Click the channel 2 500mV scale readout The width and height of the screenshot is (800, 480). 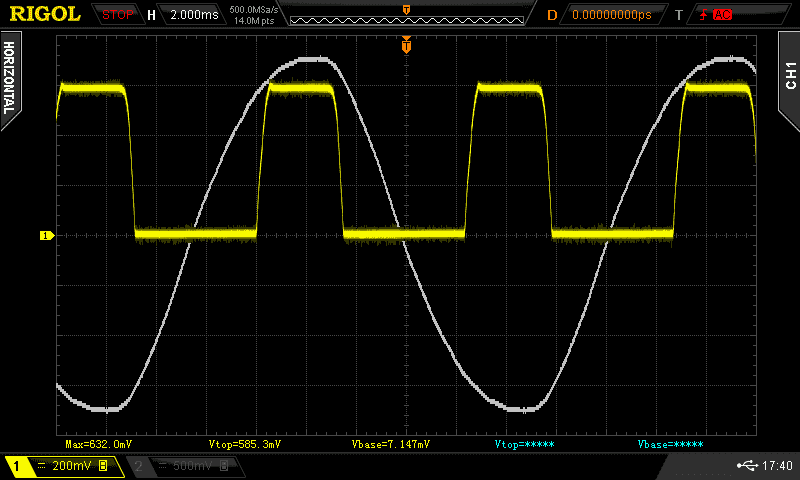pyautogui.click(x=192, y=466)
